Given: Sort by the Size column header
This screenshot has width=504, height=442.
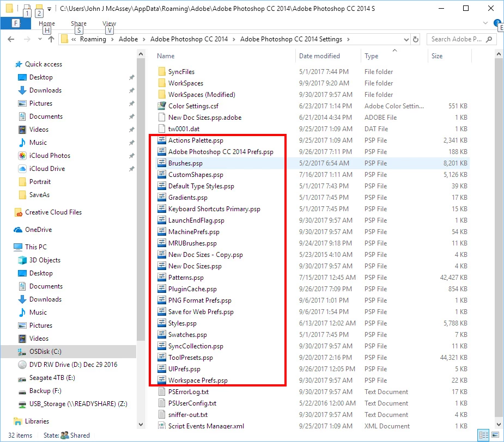Looking at the screenshot, I should click(437, 56).
